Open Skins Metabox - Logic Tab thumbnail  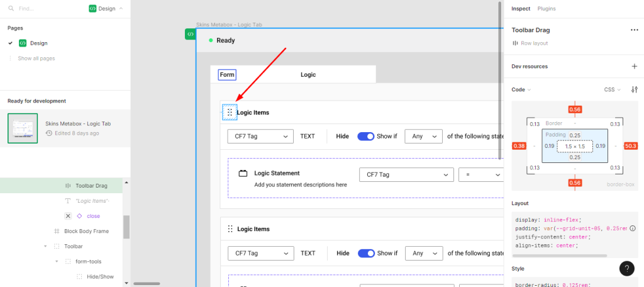tap(23, 128)
